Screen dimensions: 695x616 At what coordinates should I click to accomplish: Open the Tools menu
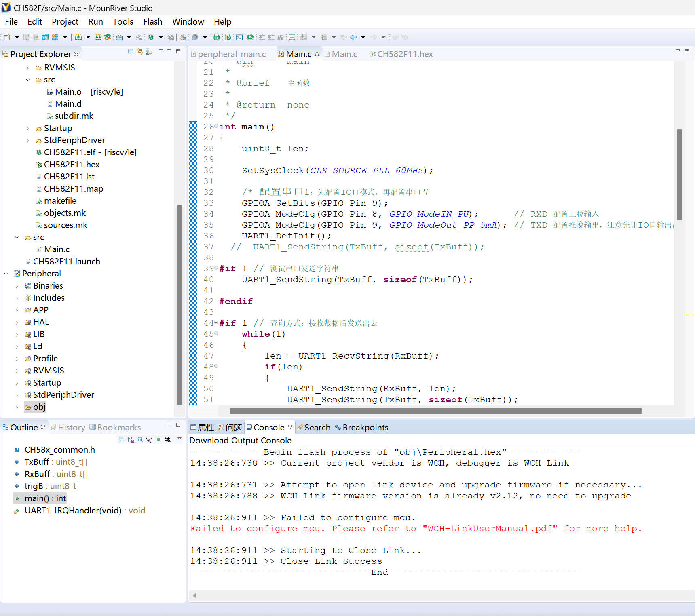(123, 22)
